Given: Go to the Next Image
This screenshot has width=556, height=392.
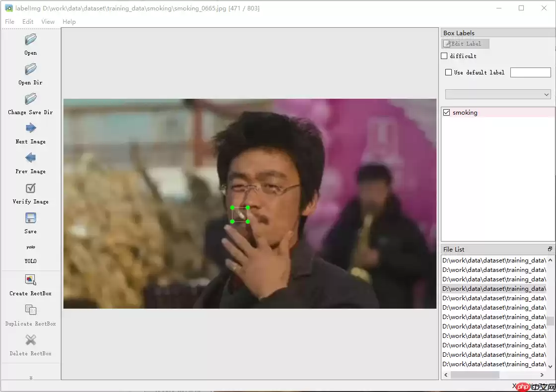Looking at the screenshot, I should [x=30, y=129].
